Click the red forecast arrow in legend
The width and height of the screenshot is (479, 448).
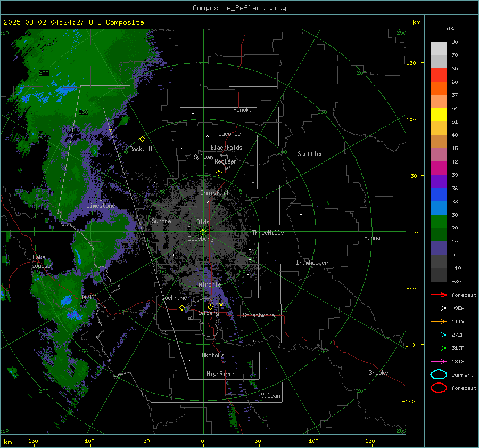pos(439,295)
